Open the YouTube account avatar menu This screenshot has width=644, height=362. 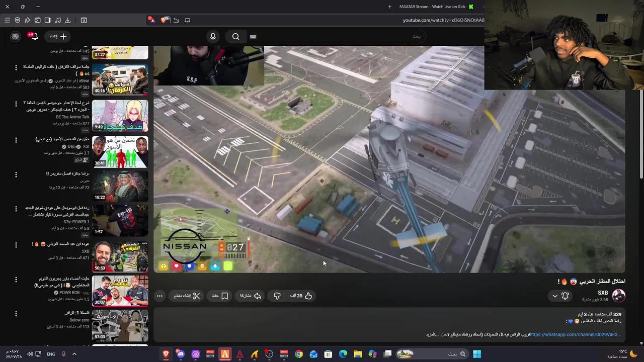click(x=16, y=36)
